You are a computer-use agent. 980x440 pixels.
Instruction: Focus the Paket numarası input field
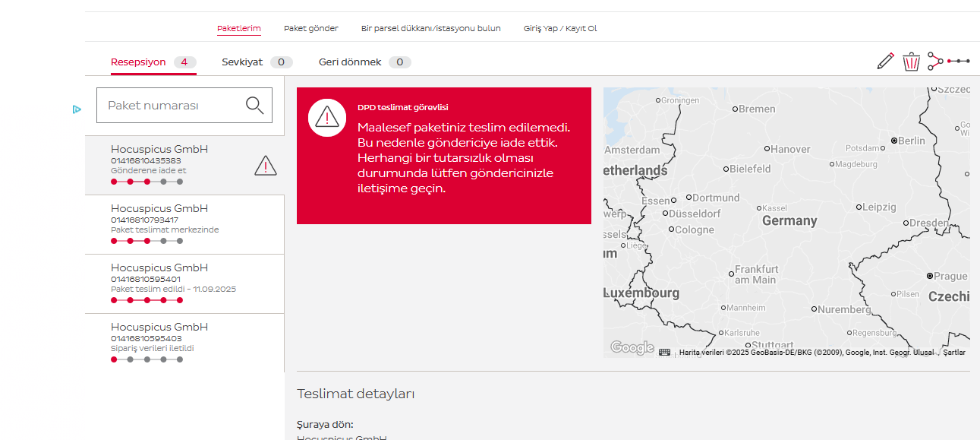[x=171, y=106]
